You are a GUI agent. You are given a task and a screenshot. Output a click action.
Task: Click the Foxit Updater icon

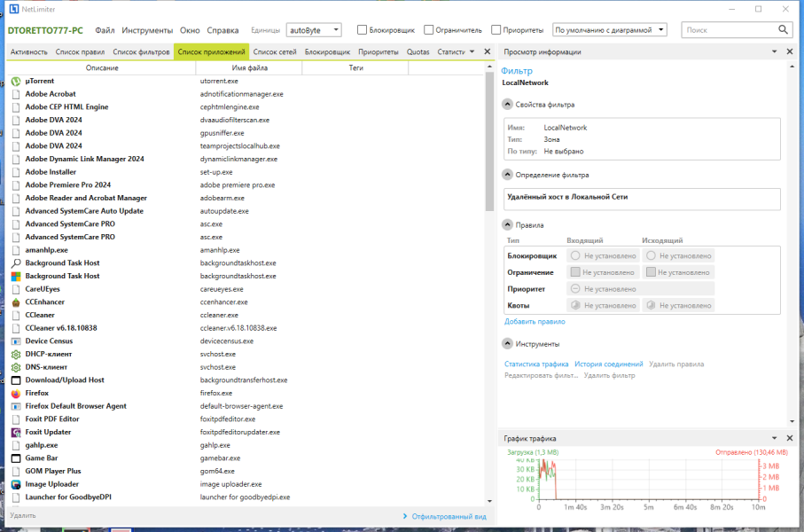(16, 432)
